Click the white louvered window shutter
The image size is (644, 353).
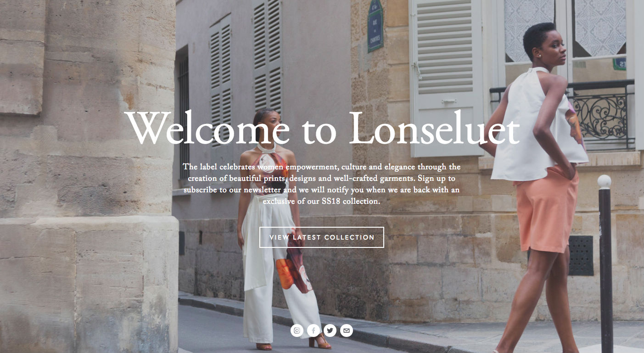[x=447, y=78]
